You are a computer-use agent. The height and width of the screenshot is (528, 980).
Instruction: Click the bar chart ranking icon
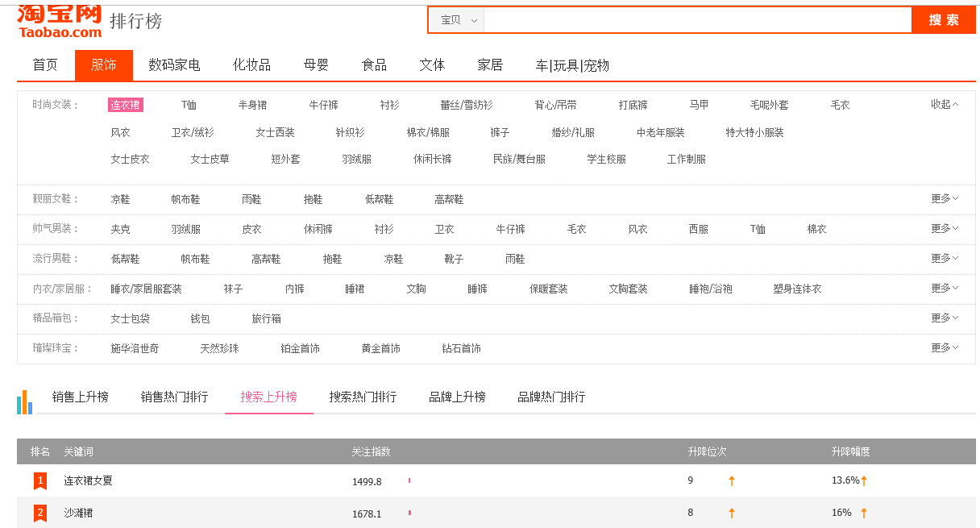24,401
